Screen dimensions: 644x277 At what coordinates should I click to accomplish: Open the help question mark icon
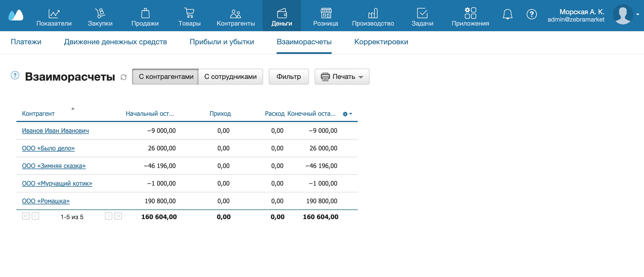pos(532,14)
